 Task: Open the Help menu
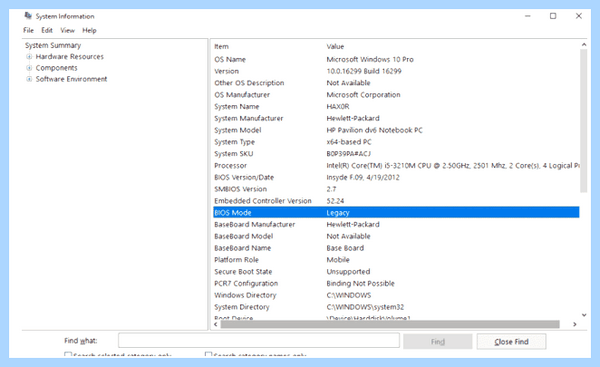click(x=89, y=30)
